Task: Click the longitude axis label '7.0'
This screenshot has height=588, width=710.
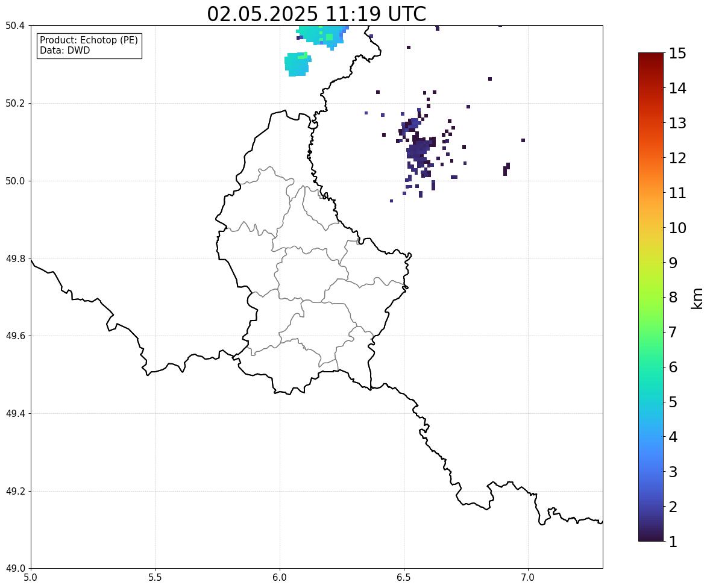Action: pos(528,578)
